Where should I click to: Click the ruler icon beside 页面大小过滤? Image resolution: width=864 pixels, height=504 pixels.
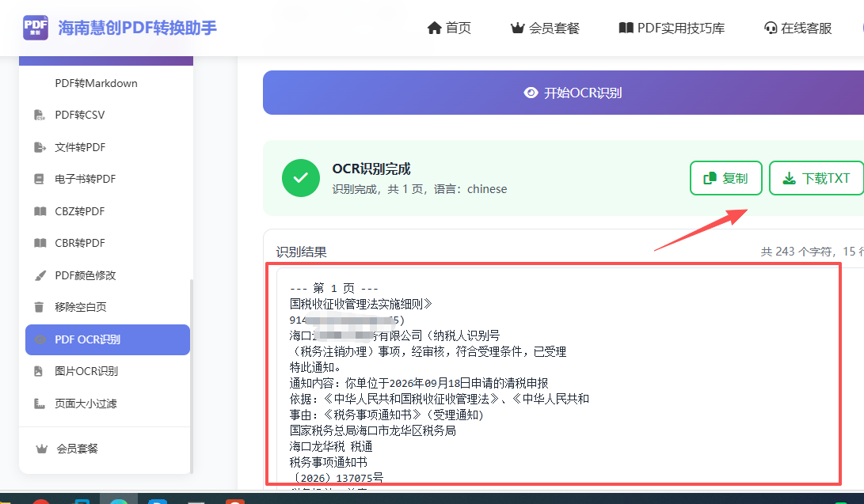pos(40,404)
